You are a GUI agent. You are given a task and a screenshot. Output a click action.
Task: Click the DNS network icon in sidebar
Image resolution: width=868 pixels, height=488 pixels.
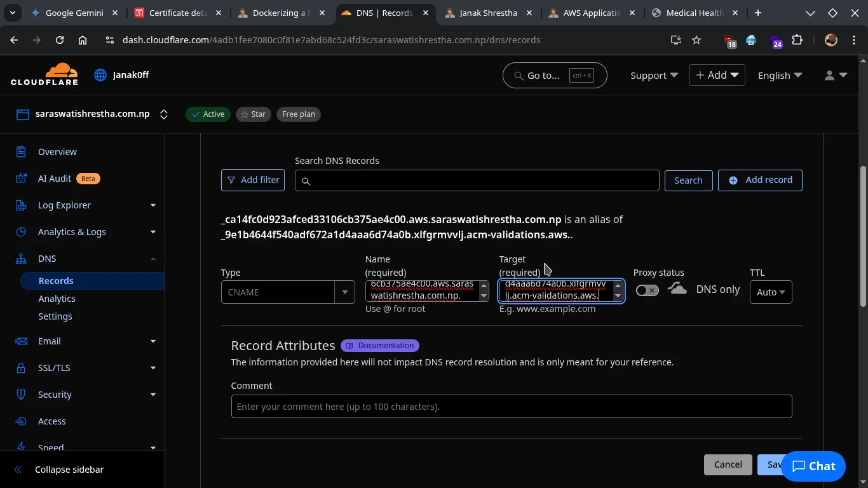tap(21, 259)
